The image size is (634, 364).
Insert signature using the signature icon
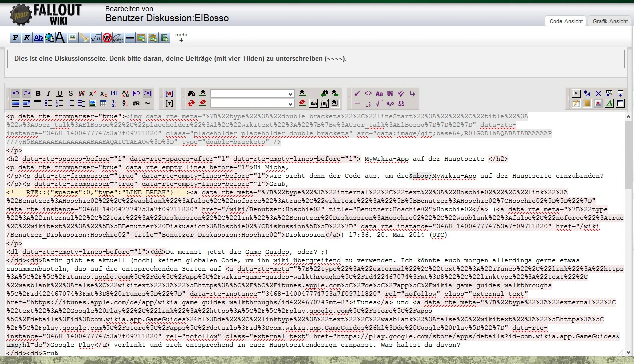click(x=119, y=38)
